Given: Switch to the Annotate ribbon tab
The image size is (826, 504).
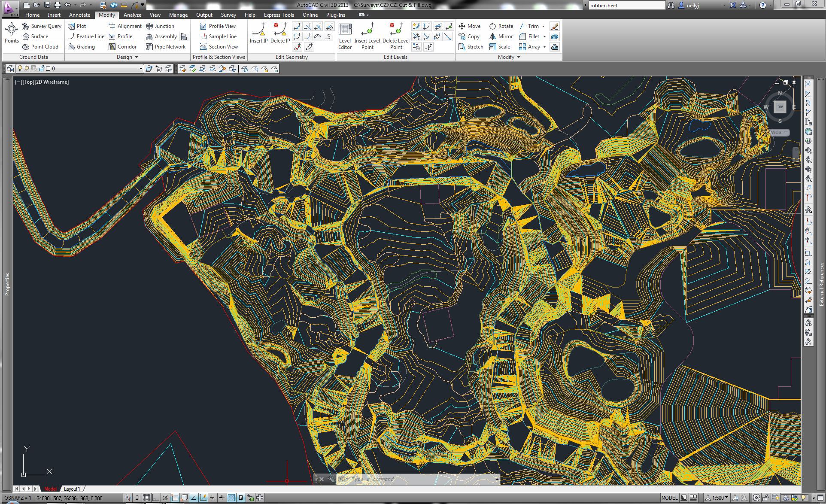Looking at the screenshot, I should pyautogui.click(x=79, y=15).
